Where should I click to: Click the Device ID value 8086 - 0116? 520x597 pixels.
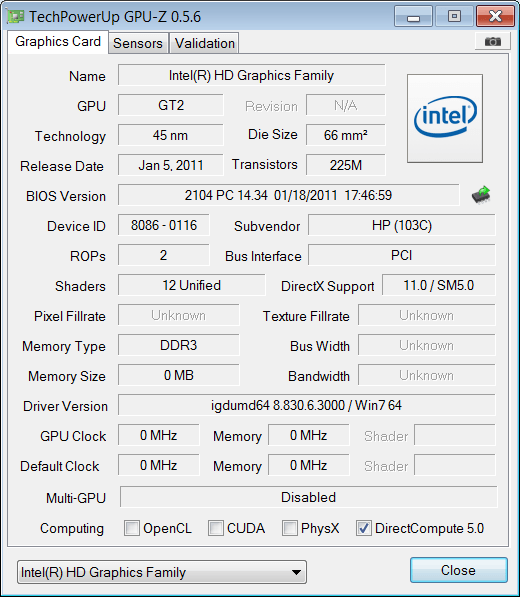click(164, 225)
